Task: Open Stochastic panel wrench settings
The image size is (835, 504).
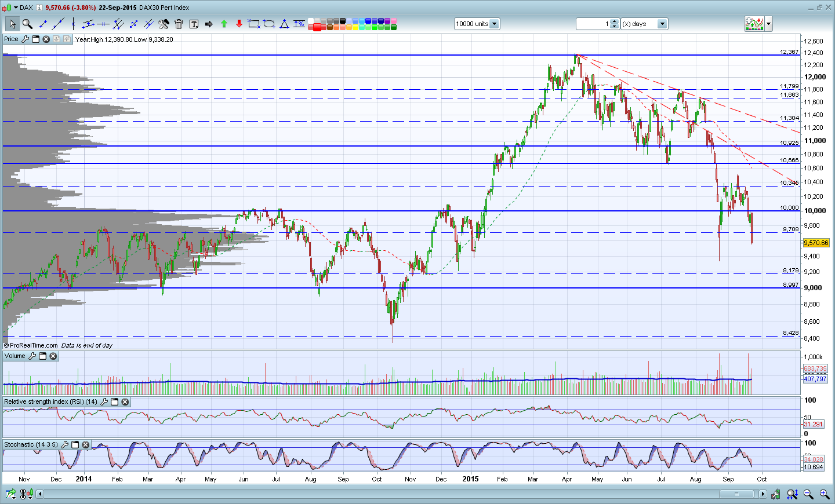Action: [64, 444]
